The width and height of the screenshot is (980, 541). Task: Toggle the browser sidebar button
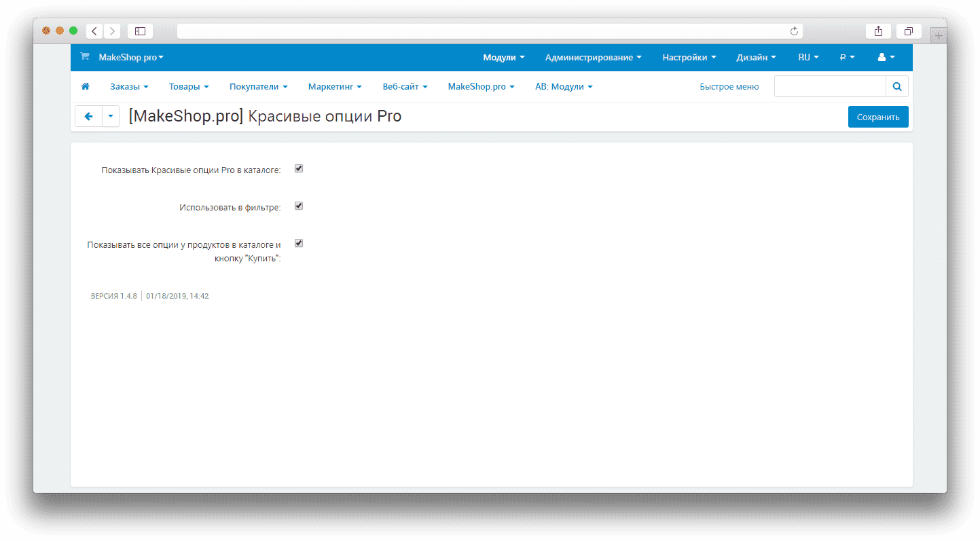coord(140,31)
